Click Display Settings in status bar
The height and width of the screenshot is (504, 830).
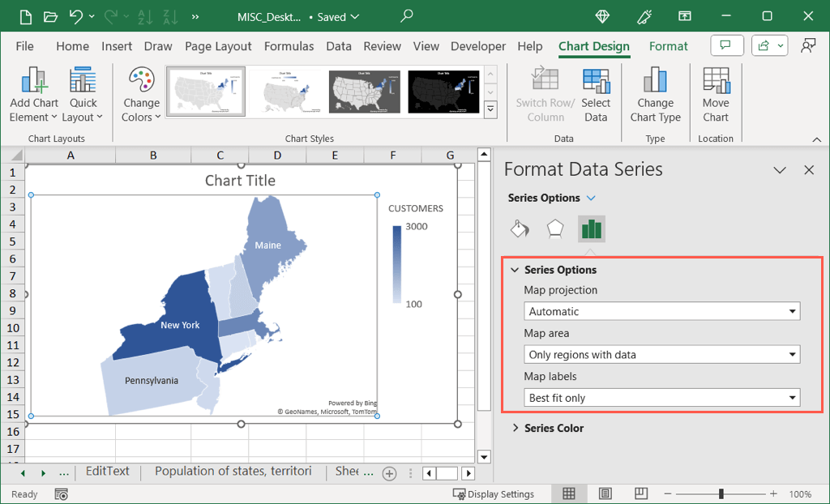tap(494, 494)
